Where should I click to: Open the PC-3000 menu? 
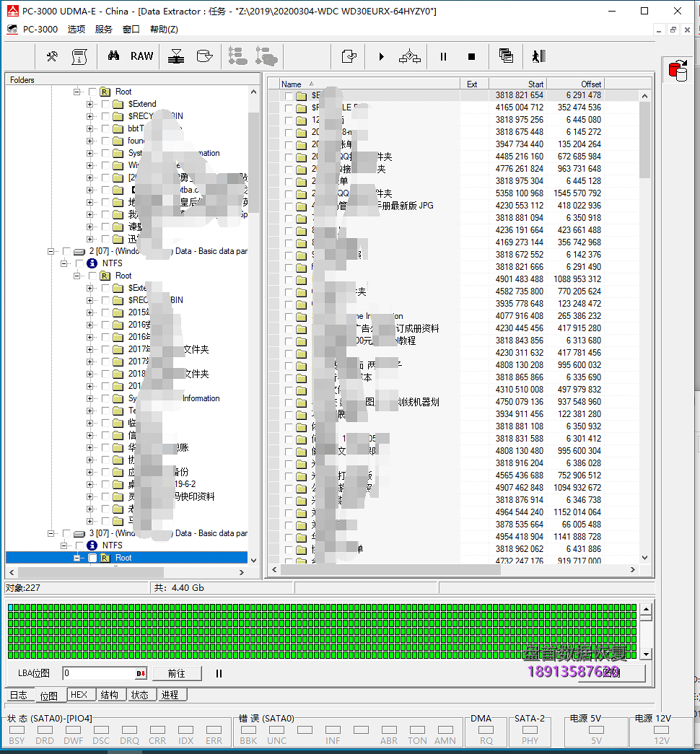40,30
